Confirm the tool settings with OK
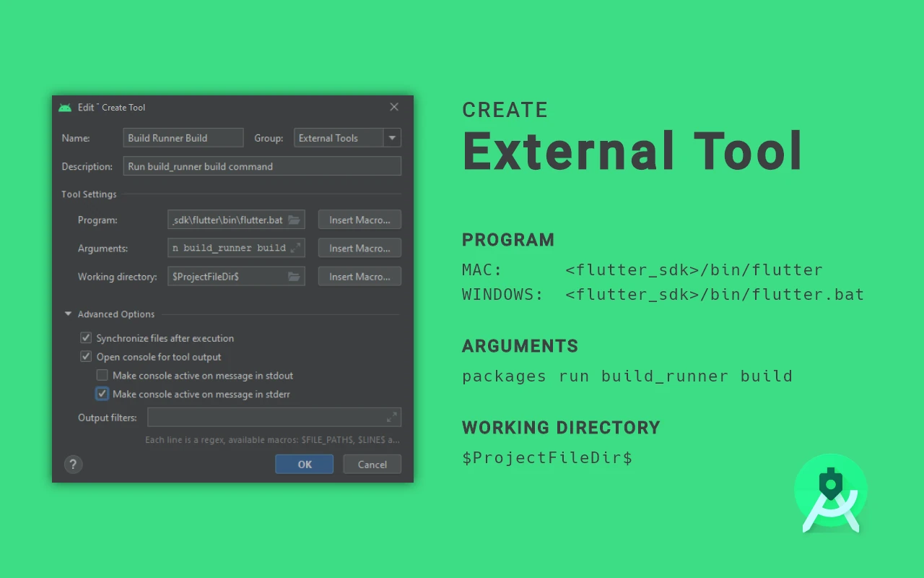 click(304, 464)
